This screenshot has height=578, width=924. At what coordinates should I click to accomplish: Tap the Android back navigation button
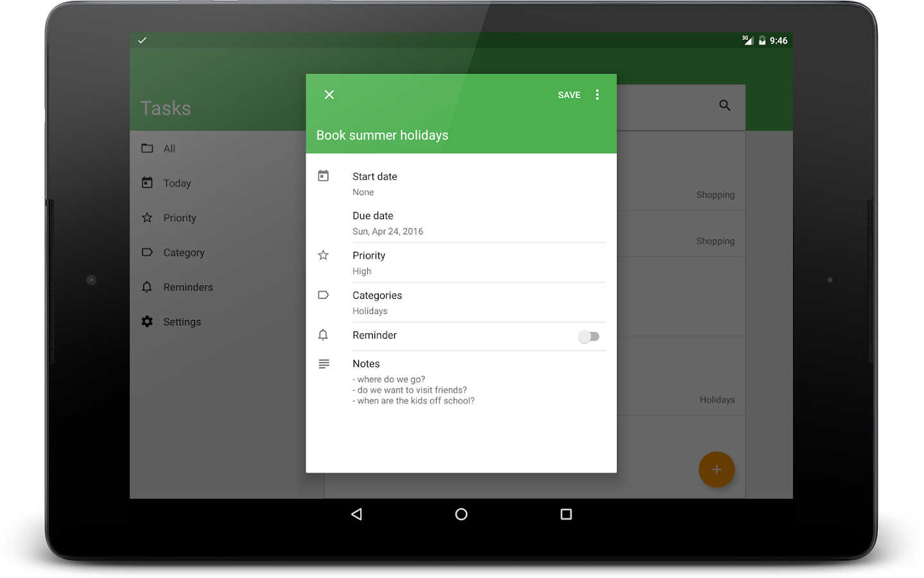(356, 514)
